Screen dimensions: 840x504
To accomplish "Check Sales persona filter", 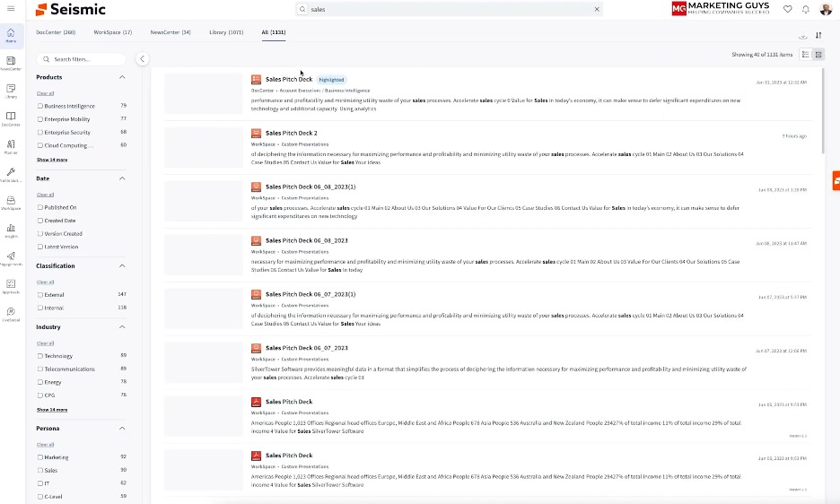I will click(40, 470).
